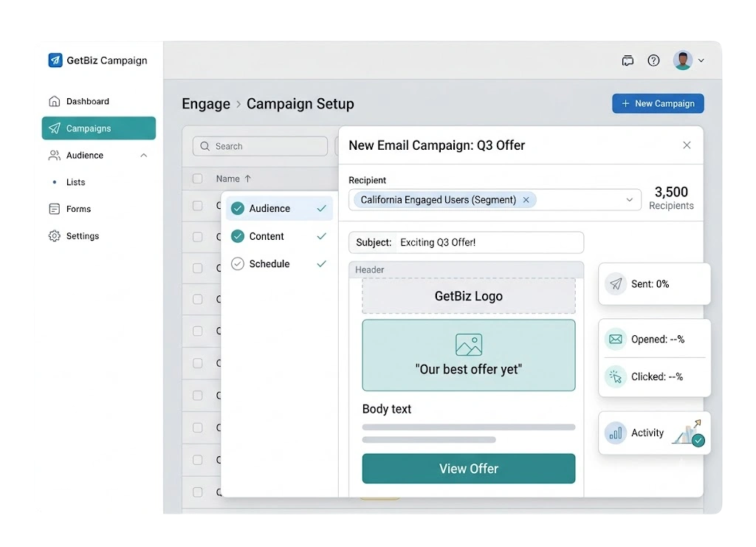The height and width of the screenshot is (547, 756).
Task: Open the user avatar account menu
Action: coord(689,61)
